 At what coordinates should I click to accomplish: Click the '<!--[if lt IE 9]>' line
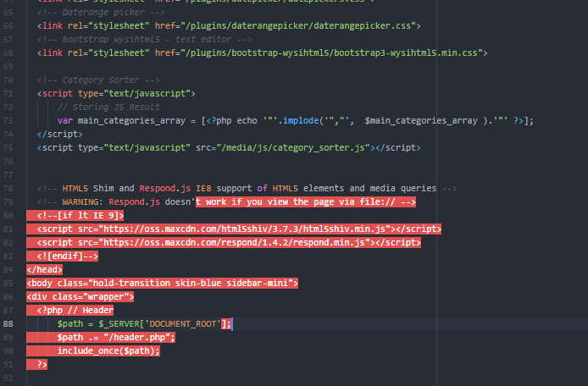point(80,216)
